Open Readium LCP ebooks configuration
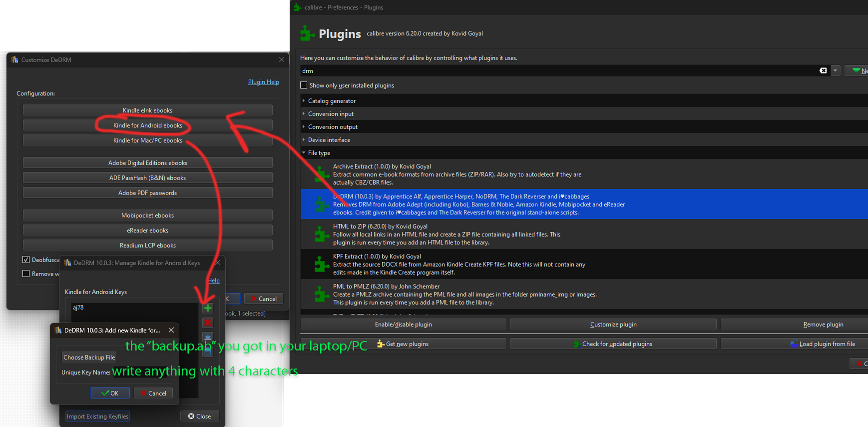 pos(148,245)
